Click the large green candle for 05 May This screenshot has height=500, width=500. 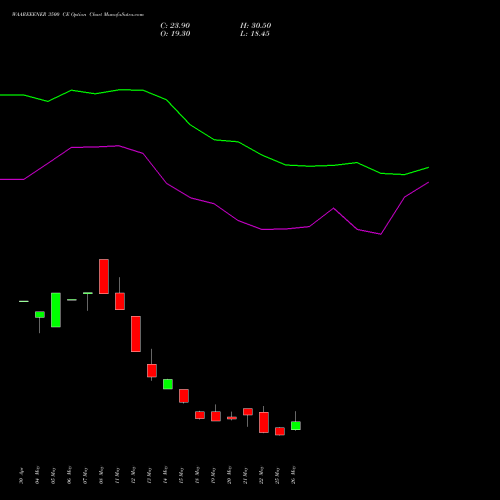pyautogui.click(x=56, y=310)
